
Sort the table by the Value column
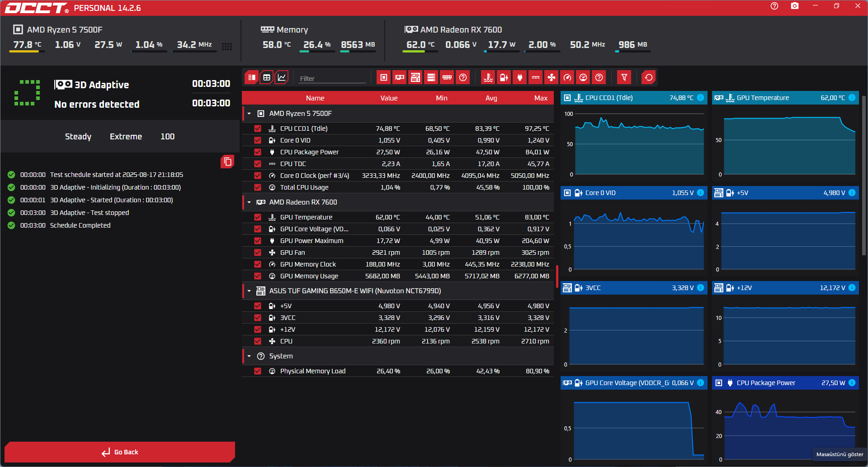[x=389, y=98]
